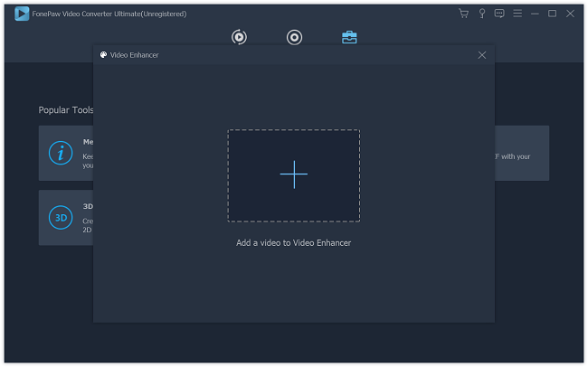Minimize the FonePaw window
The height and width of the screenshot is (367, 588).
pyautogui.click(x=536, y=14)
